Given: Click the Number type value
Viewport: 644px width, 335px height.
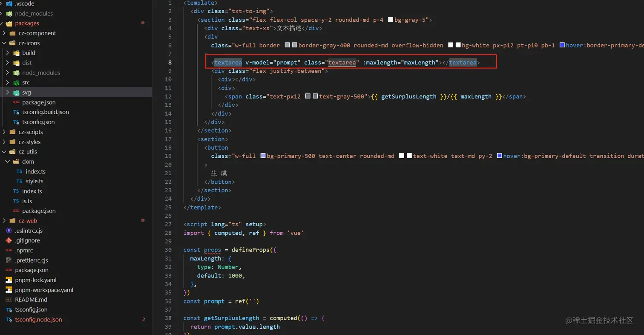Looking at the screenshot, I should [x=228, y=267].
